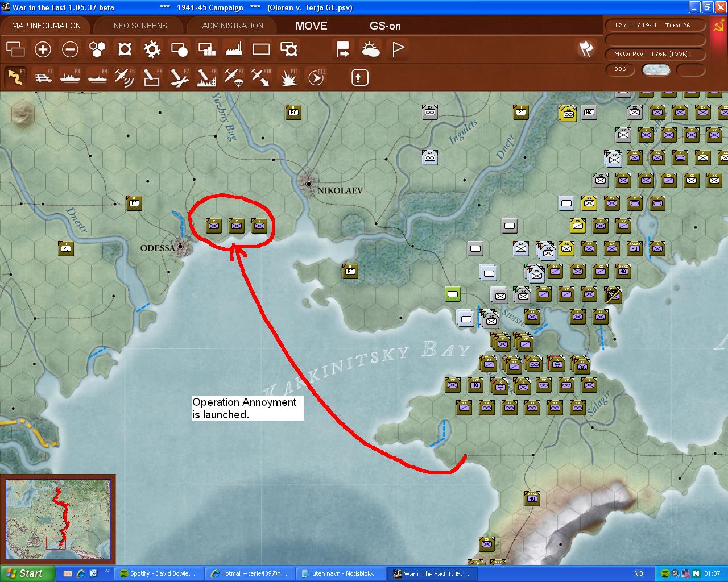Select the F9 air transport mode icon
Screen dimensions: 728x582
tap(234, 77)
